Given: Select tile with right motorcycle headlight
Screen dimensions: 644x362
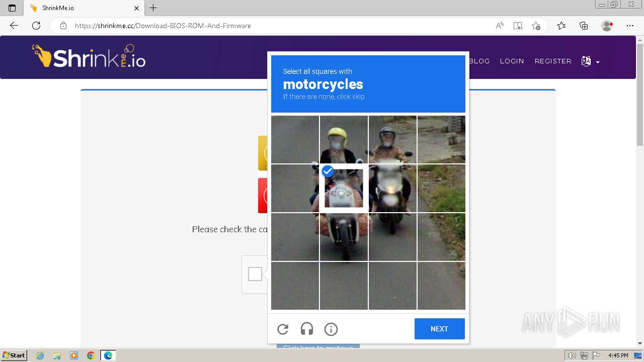Looking at the screenshot, I should (392, 188).
